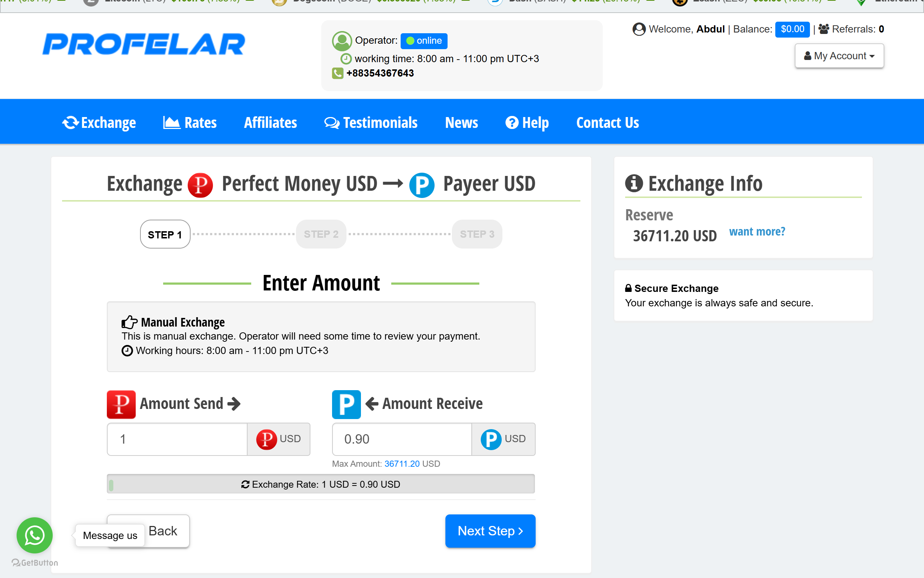Open the Exchange menu item

click(x=99, y=123)
